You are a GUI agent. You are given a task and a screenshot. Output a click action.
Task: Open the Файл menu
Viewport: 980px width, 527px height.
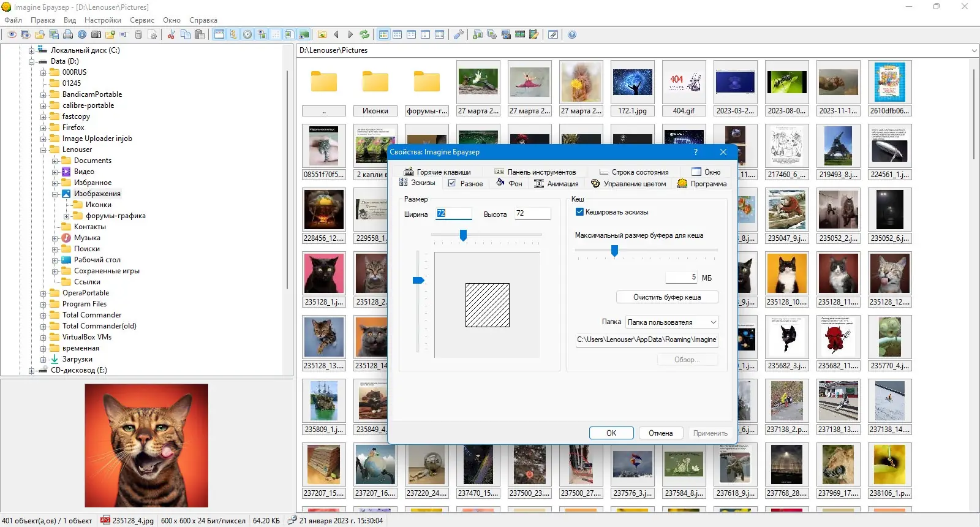(x=13, y=20)
